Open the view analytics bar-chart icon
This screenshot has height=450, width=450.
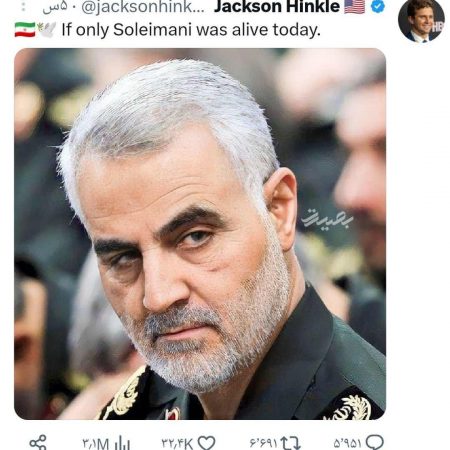pos(122,443)
